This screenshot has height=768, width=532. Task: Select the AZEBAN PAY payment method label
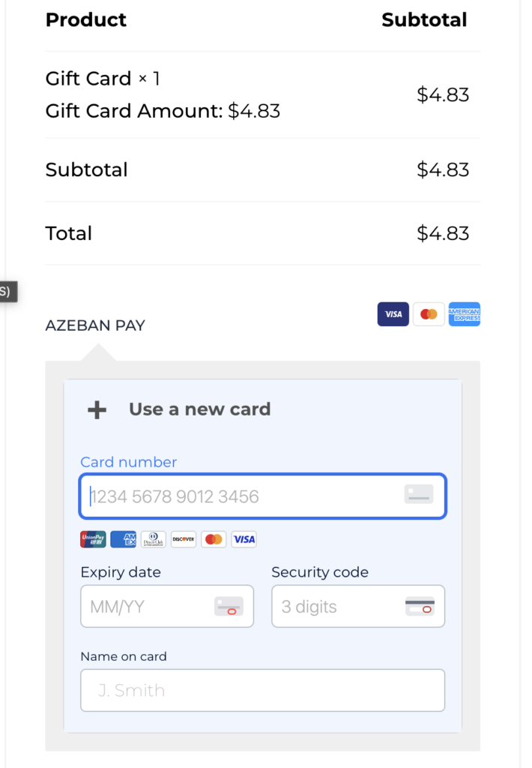click(95, 325)
